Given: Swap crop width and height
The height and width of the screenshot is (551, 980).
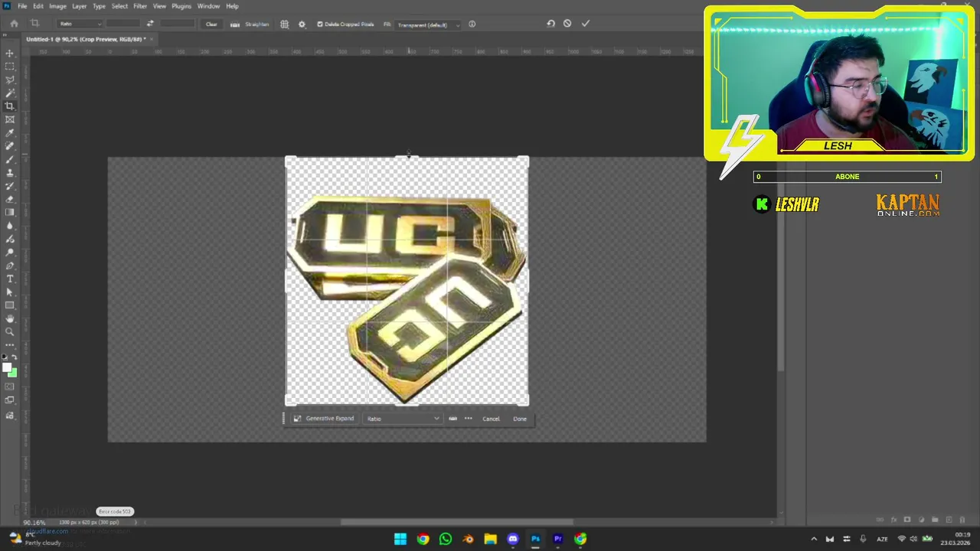Looking at the screenshot, I should [150, 24].
